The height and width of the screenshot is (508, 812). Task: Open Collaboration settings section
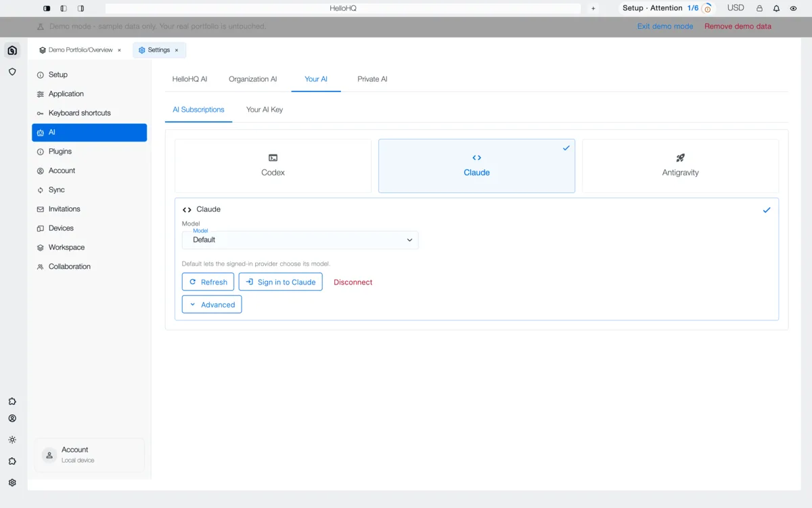89,267
